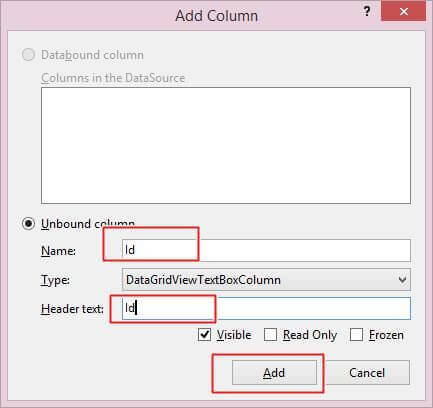Click the Cancel button
Viewport: 433px width, 408px height.
pyautogui.click(x=367, y=372)
